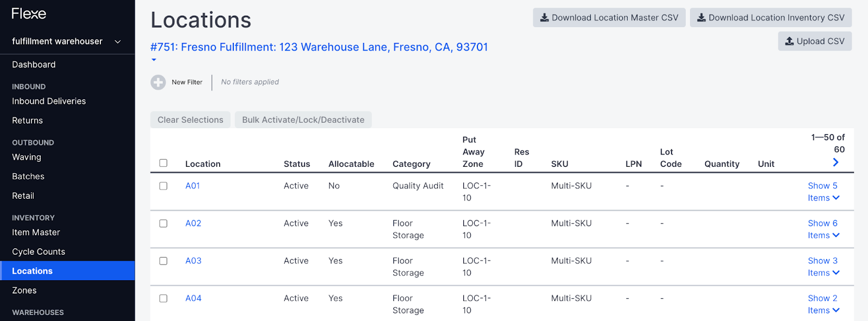
Task: Click the Flexe logo
Action: coord(29,14)
